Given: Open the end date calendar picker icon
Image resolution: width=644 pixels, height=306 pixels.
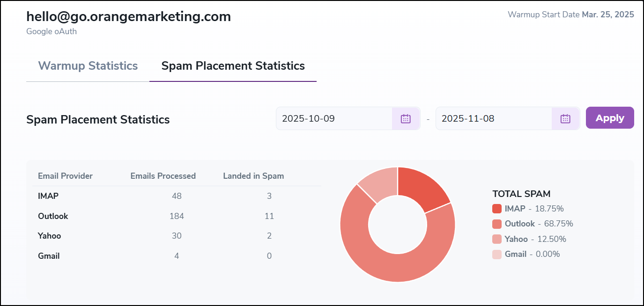Looking at the screenshot, I should click(x=565, y=119).
